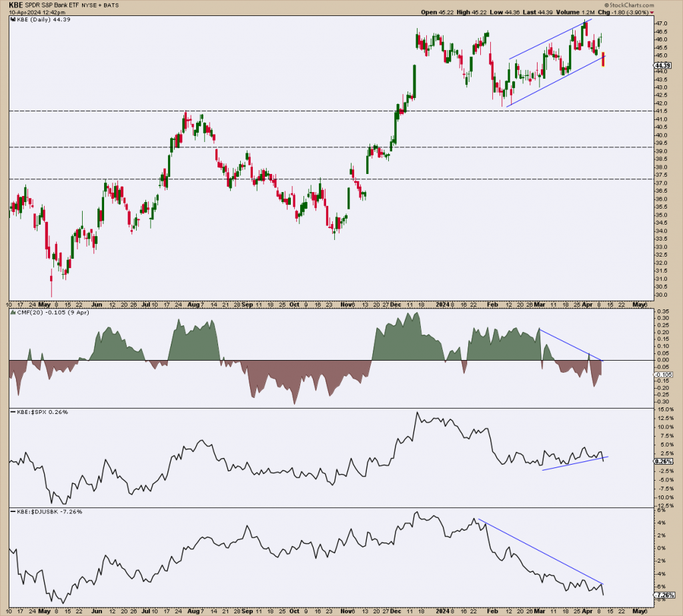
Task: Click the Last 44.39 reading in header
Action: (538, 12)
